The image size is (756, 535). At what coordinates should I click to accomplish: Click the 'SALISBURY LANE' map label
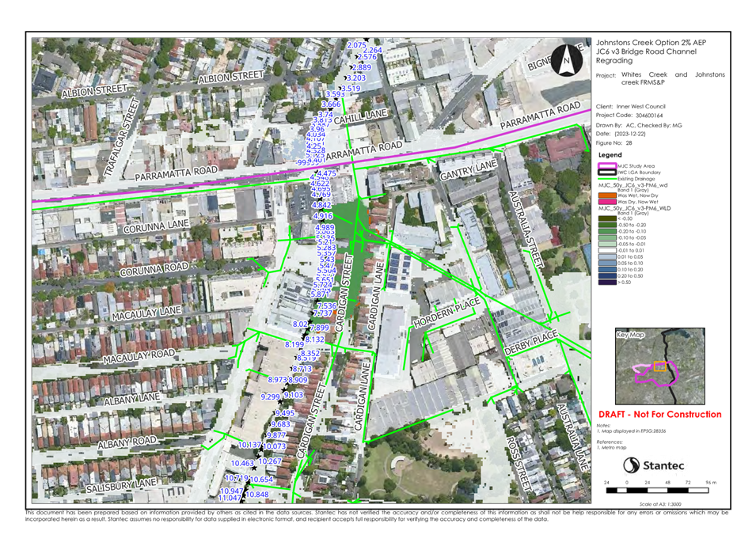(x=121, y=486)
